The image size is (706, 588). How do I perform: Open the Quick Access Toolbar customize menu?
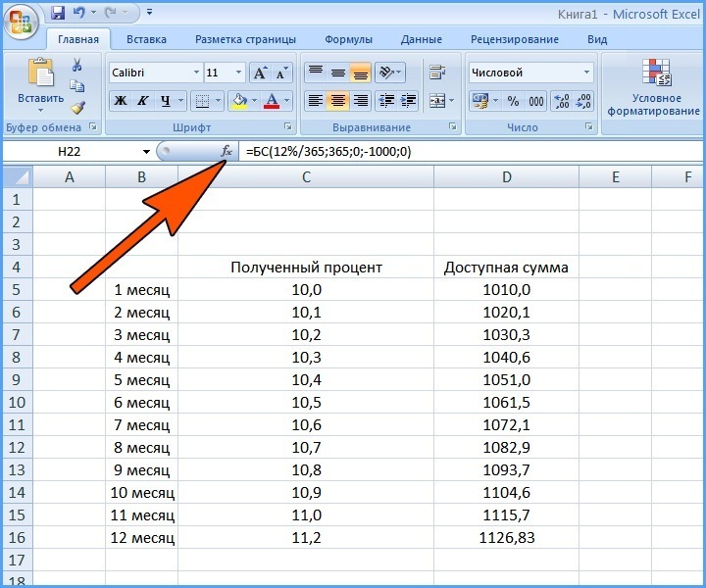(x=149, y=13)
